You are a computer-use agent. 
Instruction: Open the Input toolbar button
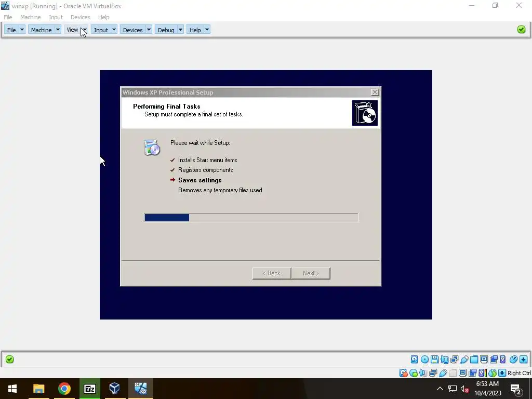[101, 30]
